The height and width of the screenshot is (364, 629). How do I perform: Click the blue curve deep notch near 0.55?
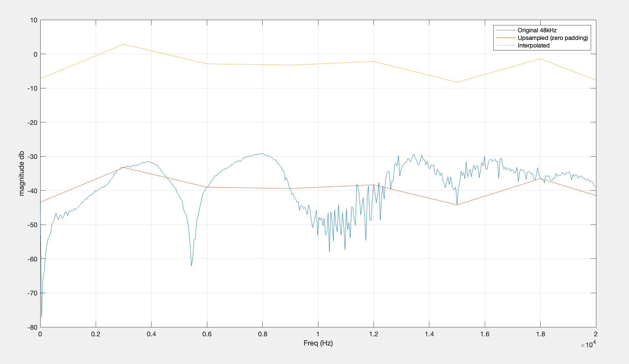click(x=191, y=266)
